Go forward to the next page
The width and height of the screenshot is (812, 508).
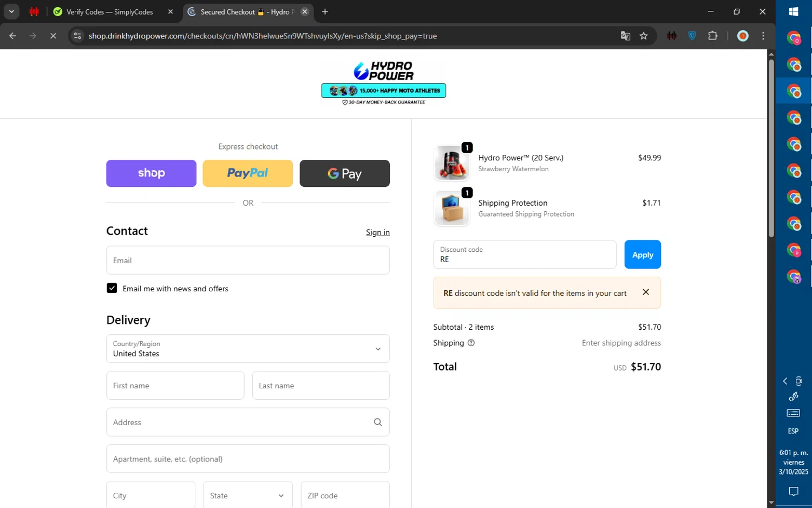pyautogui.click(x=33, y=36)
